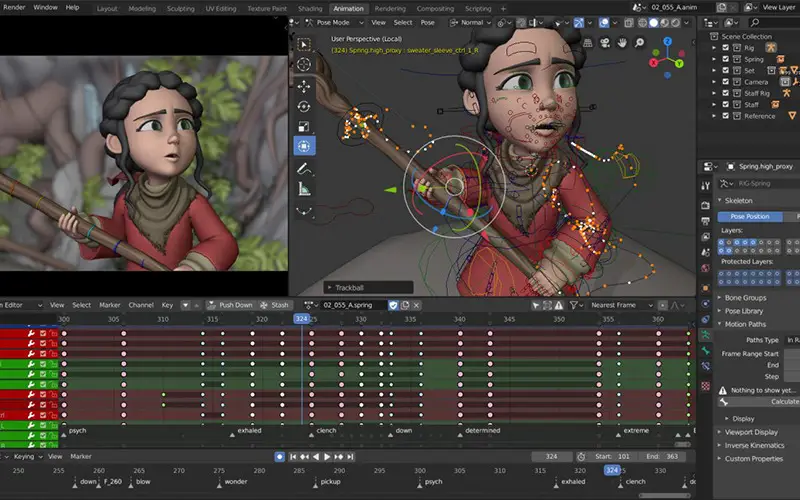The image size is (800, 500).
Task: Click the Calculate motion paths button
Action: [759, 402]
